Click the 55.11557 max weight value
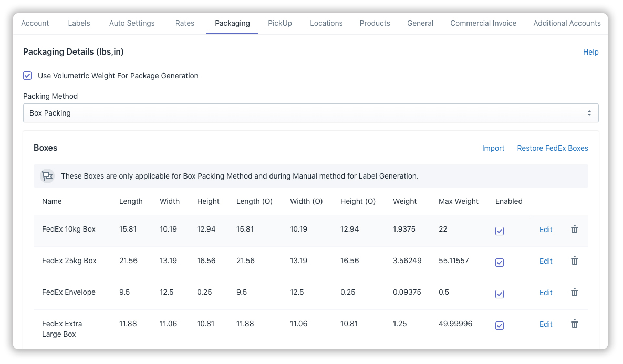The height and width of the screenshot is (364, 623). click(x=454, y=261)
